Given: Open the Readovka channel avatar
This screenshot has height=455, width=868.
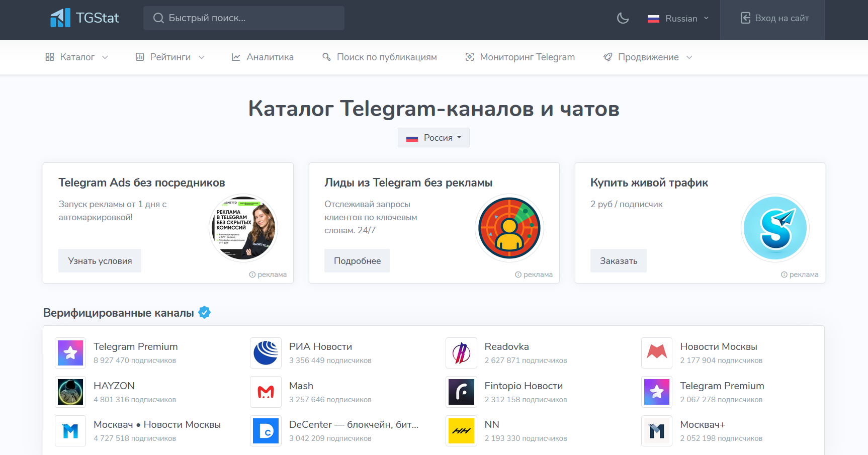Looking at the screenshot, I should (x=461, y=353).
